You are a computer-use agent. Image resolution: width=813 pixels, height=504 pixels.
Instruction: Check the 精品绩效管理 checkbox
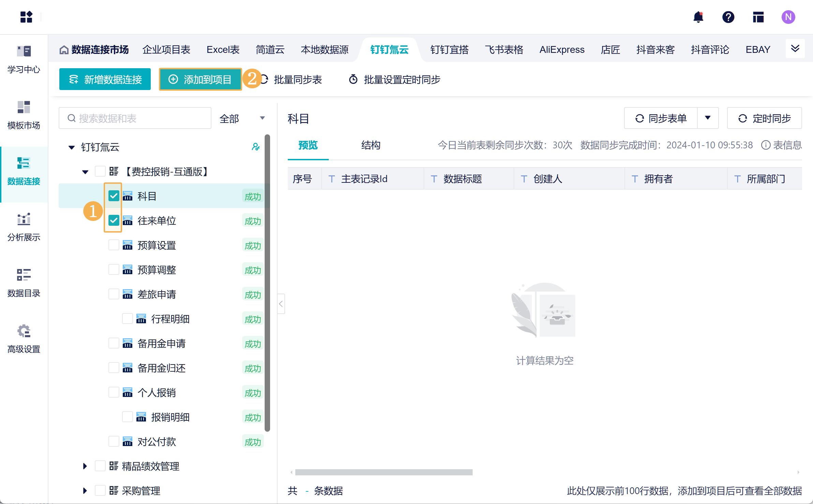[x=100, y=466]
